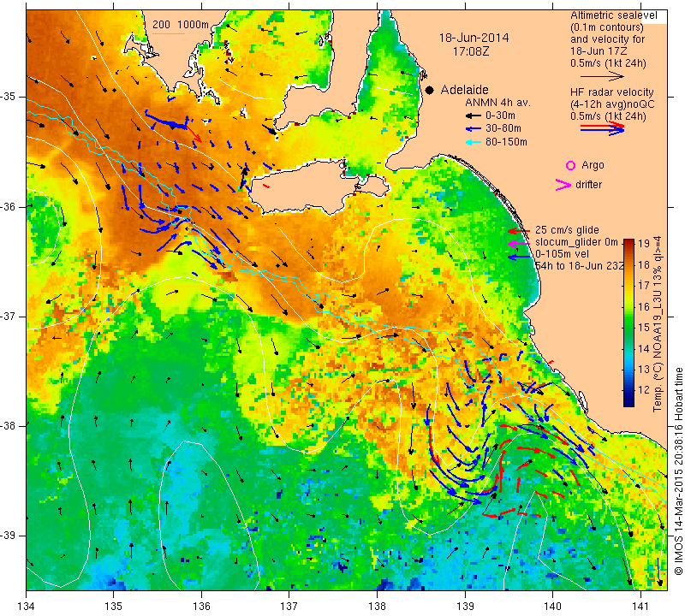Image resolution: width=685 pixels, height=616 pixels.
Task: Click the longitude axis label 137
Action: [289, 607]
